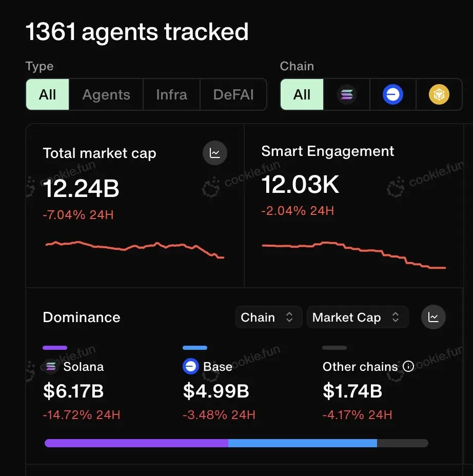This screenshot has height=476, width=473.
Task: Click the Smart Engagement trend line chart
Action: click(x=354, y=254)
